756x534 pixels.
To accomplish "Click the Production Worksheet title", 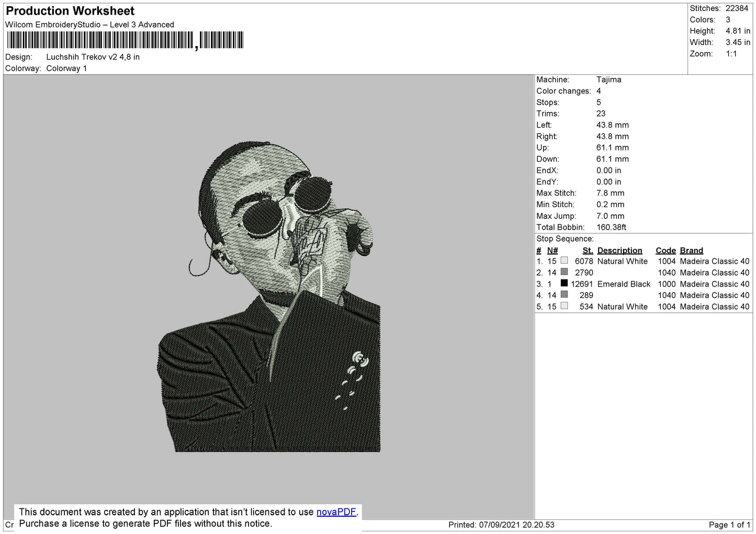I will [70, 11].
